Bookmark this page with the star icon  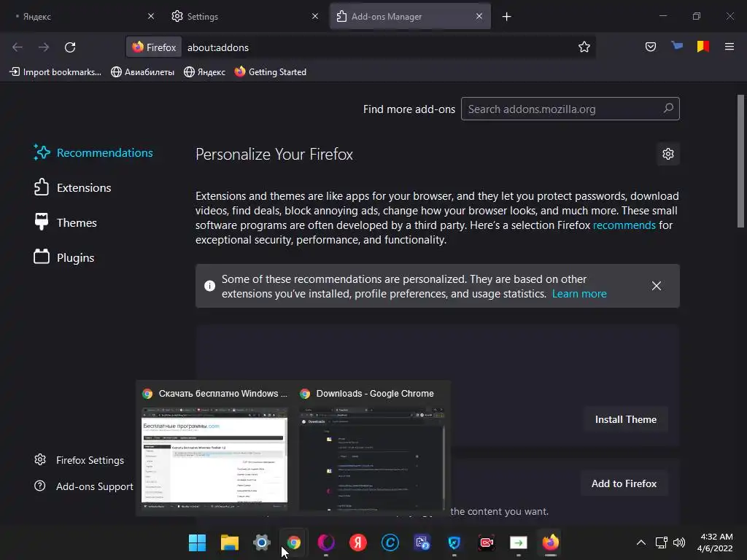584,47
